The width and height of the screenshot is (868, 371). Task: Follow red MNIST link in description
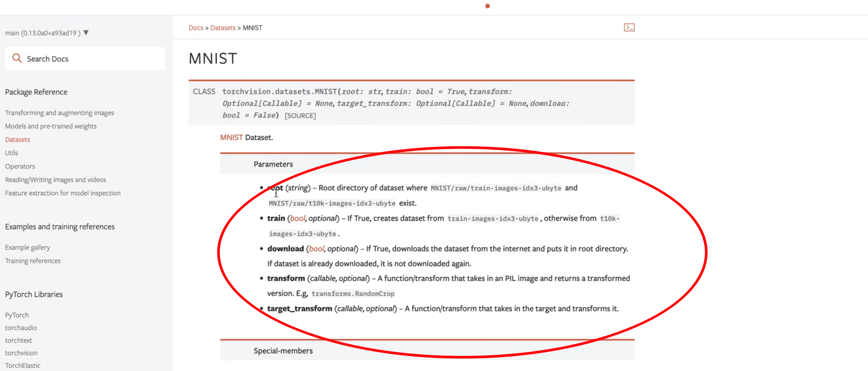pos(232,137)
